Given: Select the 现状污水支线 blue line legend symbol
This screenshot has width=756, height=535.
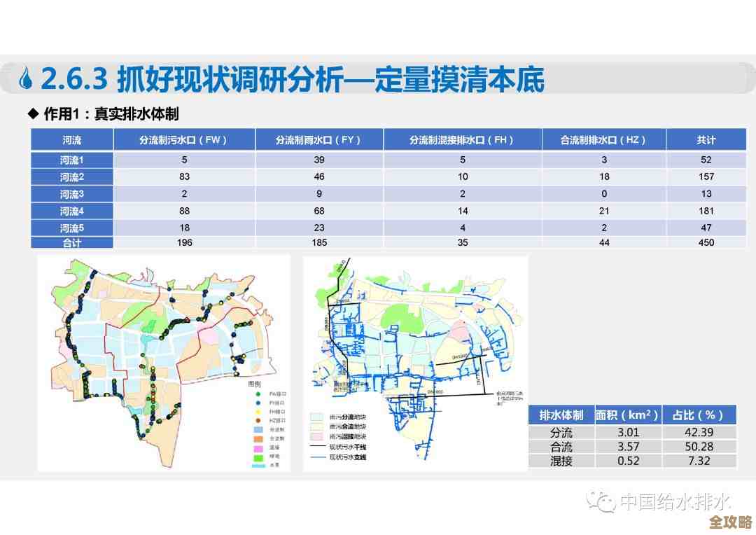Looking at the screenshot, I should pyautogui.click(x=318, y=457).
